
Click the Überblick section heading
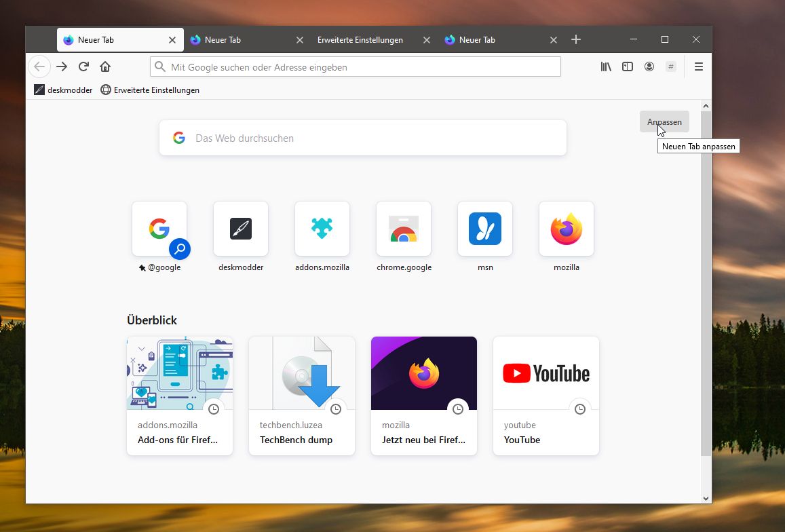[x=152, y=320]
